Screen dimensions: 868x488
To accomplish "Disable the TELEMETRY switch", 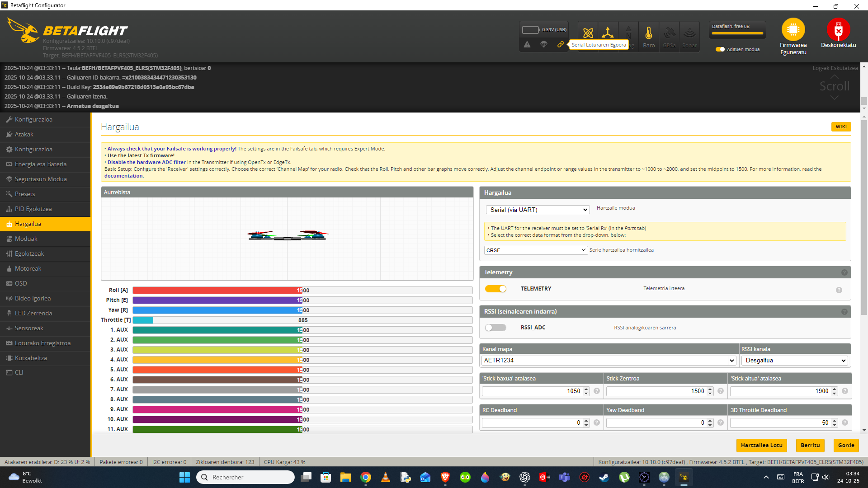I will pos(495,289).
